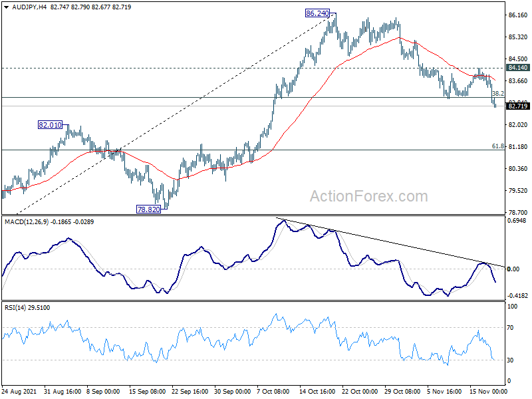Click the 84.140 price tag on axis
This screenshot has height=399, width=532.
[x=518, y=68]
